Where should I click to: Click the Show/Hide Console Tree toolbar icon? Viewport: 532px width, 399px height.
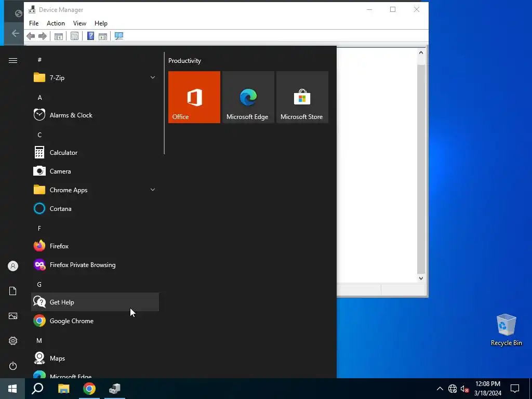(x=59, y=36)
